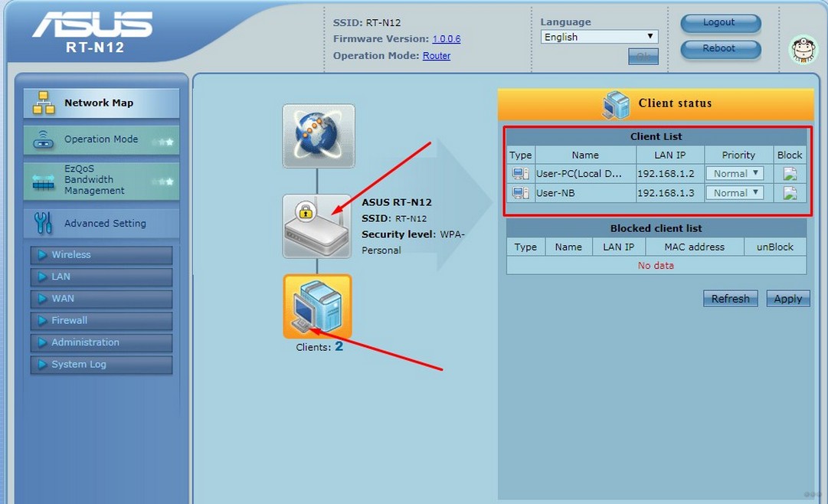Open the Router operation mode link
This screenshot has height=504, width=828.
point(436,55)
